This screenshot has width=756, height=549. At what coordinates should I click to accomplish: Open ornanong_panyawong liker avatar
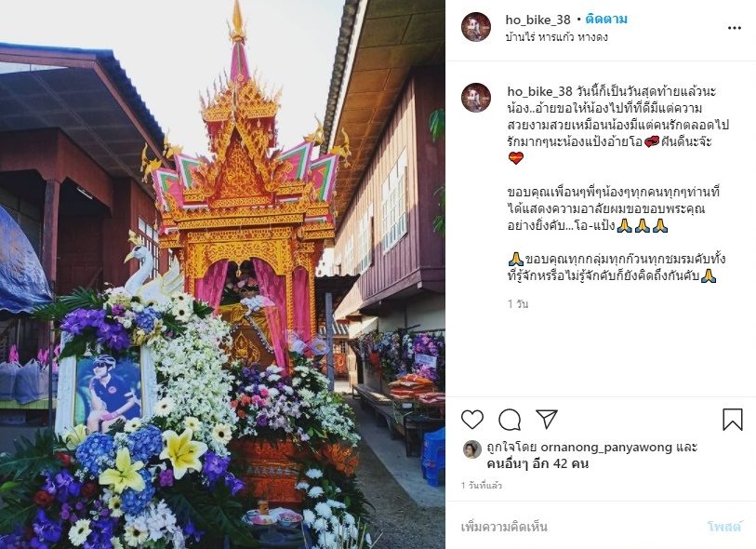click(472, 449)
